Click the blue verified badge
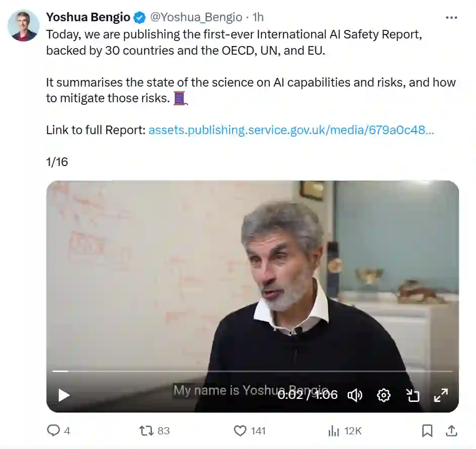This screenshot has width=476, height=449. tap(140, 18)
